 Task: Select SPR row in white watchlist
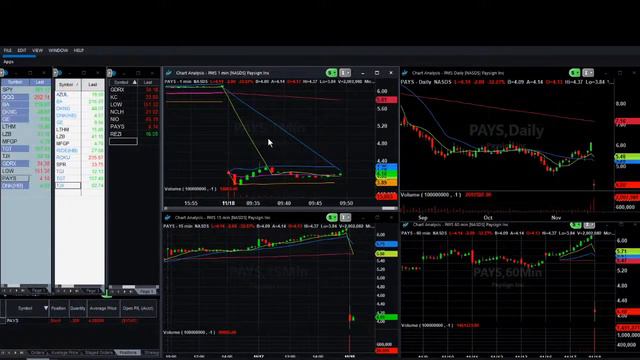80,164
